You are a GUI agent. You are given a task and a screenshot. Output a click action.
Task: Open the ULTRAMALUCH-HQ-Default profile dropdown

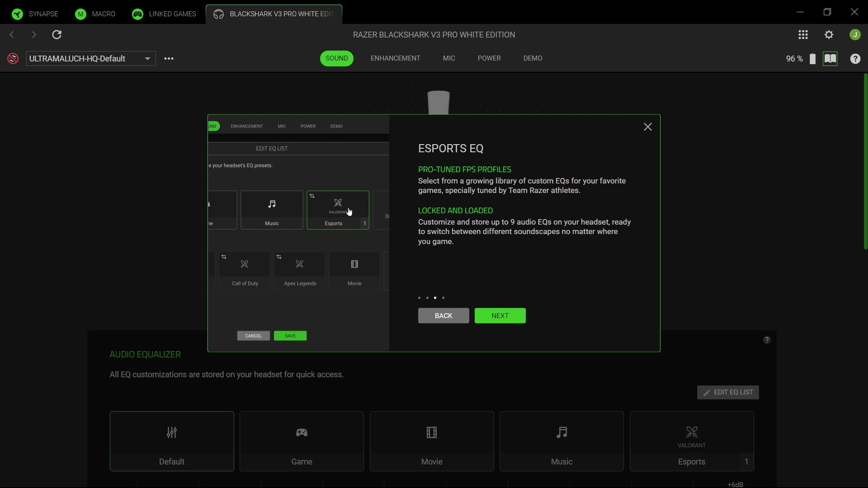91,59
